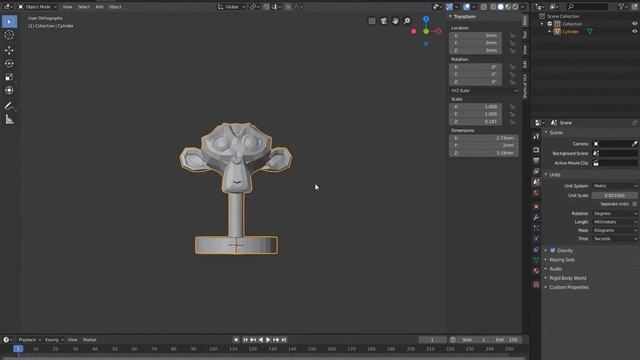Hide the Collection with its eye icon
Image resolution: width=640 pixels, height=360 pixels.
point(634,24)
